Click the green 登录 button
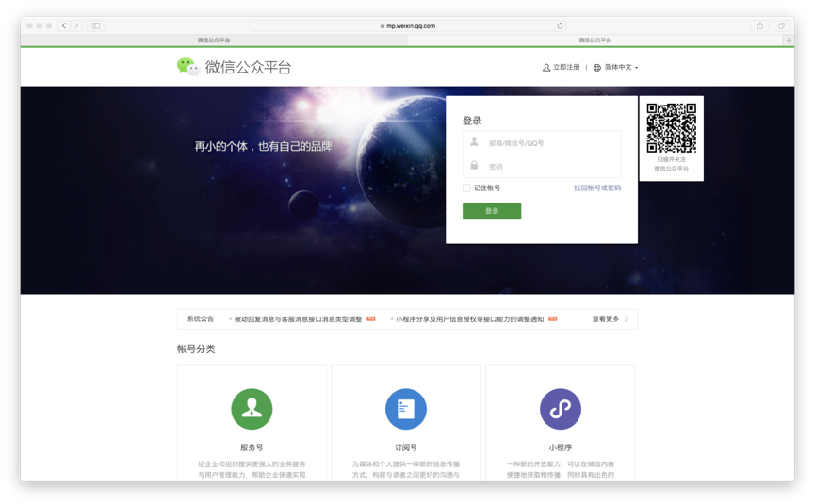814x504 pixels. [x=492, y=211]
